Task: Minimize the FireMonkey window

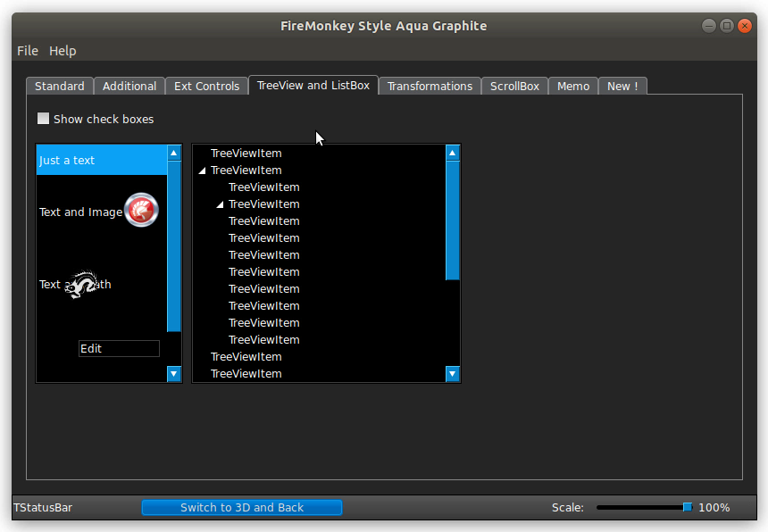Action: click(709, 26)
